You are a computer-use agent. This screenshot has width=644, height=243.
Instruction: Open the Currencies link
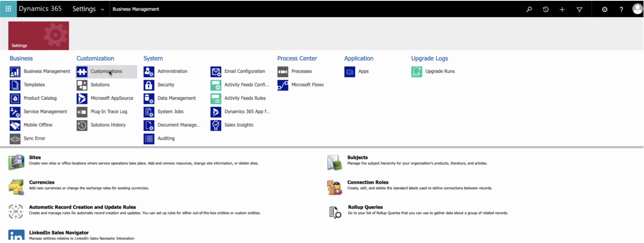point(42,182)
